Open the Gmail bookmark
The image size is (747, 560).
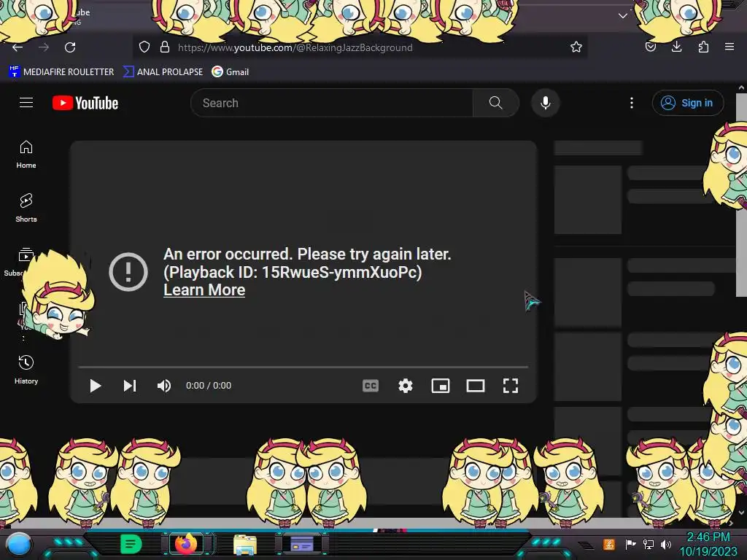pos(231,72)
